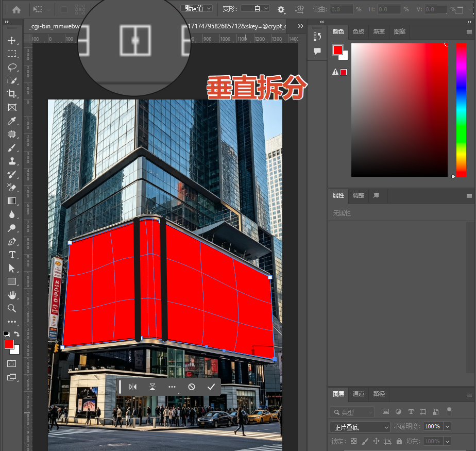Open the History panel icon
476x451 pixels.
point(317,37)
